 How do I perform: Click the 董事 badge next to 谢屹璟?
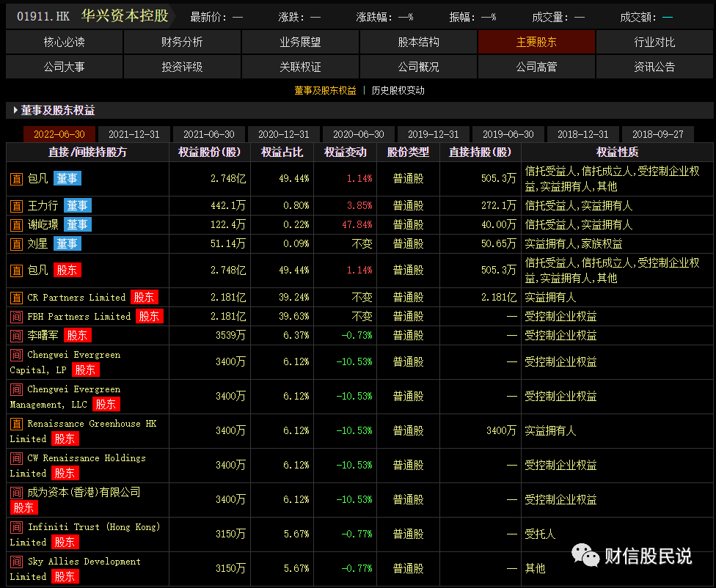pyautogui.click(x=77, y=224)
